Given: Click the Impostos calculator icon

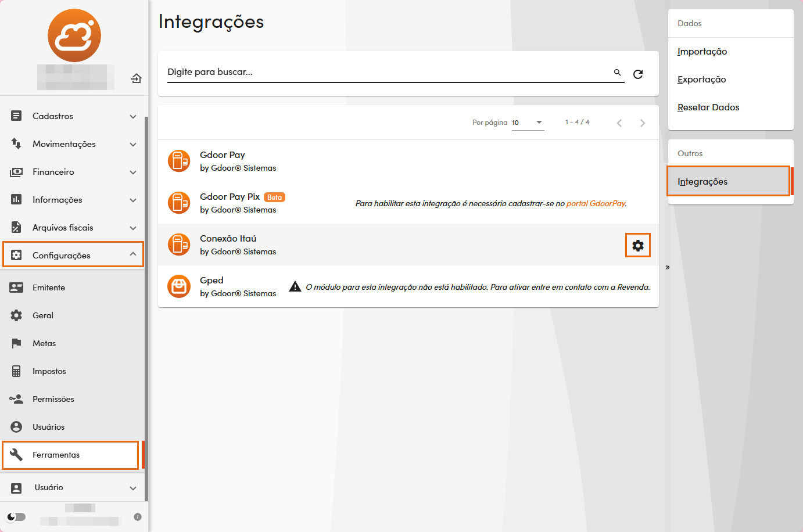Looking at the screenshot, I should click(x=16, y=371).
